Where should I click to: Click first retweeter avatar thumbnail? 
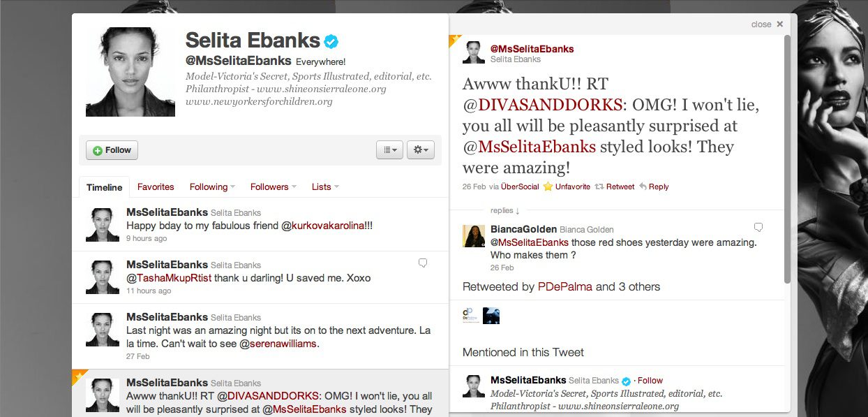click(471, 316)
